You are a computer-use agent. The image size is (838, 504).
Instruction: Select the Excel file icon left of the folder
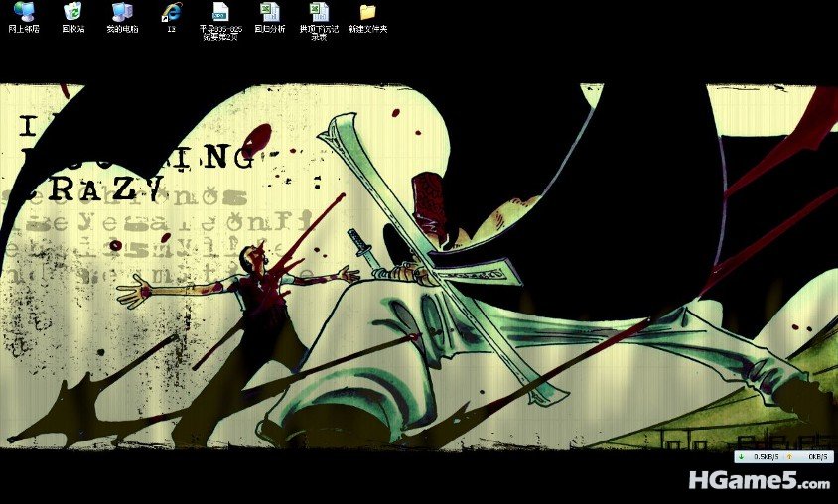point(319,12)
